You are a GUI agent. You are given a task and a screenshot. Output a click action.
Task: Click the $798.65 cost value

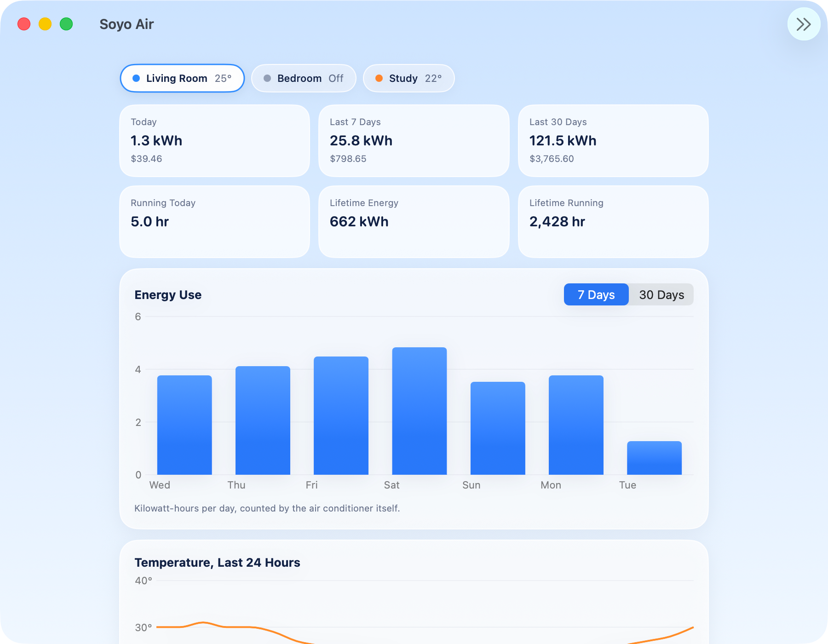point(348,159)
